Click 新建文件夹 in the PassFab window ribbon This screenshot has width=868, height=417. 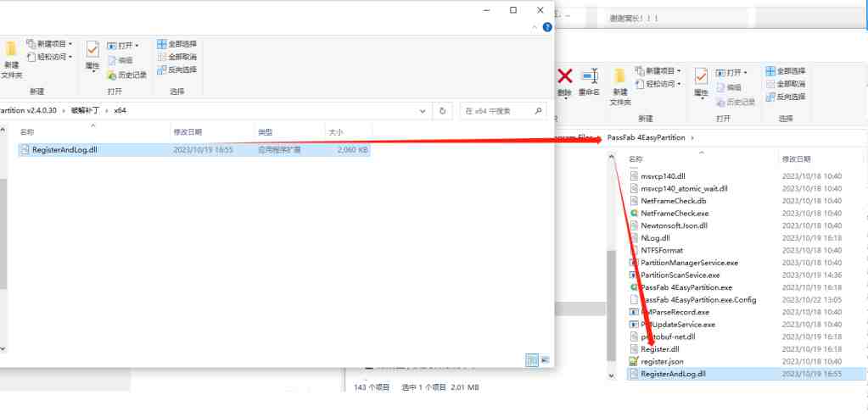620,87
